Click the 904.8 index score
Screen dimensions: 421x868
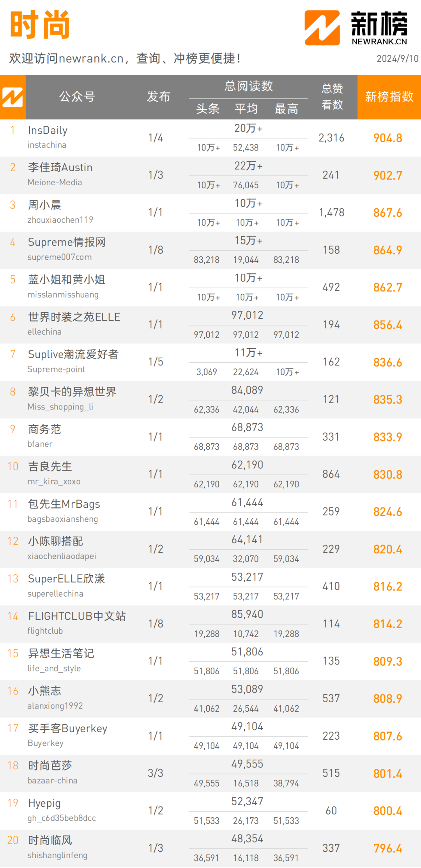387,138
